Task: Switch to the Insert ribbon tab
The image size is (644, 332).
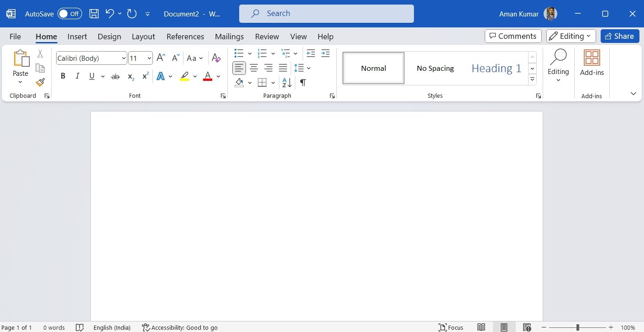Action: pos(77,37)
